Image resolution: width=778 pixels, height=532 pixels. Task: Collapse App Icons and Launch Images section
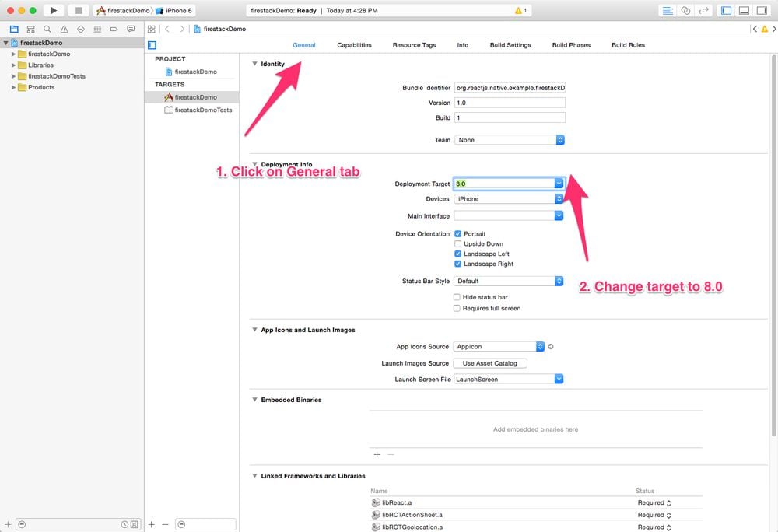click(x=254, y=330)
